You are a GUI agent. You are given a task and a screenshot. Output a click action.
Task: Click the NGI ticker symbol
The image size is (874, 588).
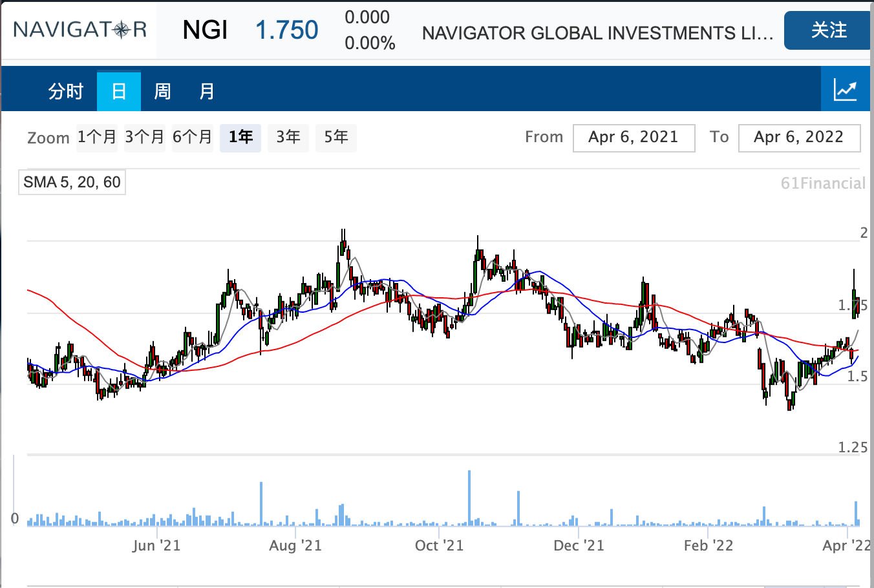pyautogui.click(x=205, y=30)
